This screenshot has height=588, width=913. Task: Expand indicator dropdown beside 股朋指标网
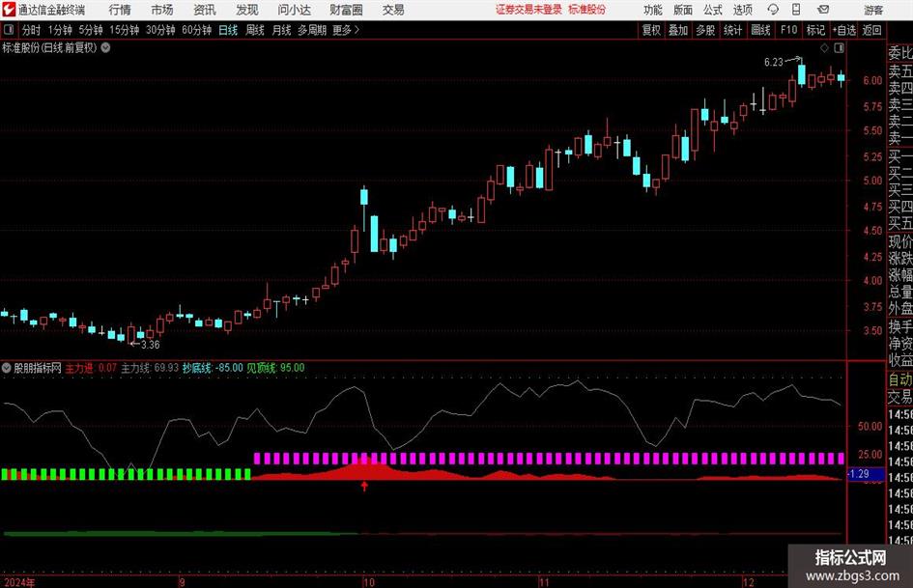7,368
